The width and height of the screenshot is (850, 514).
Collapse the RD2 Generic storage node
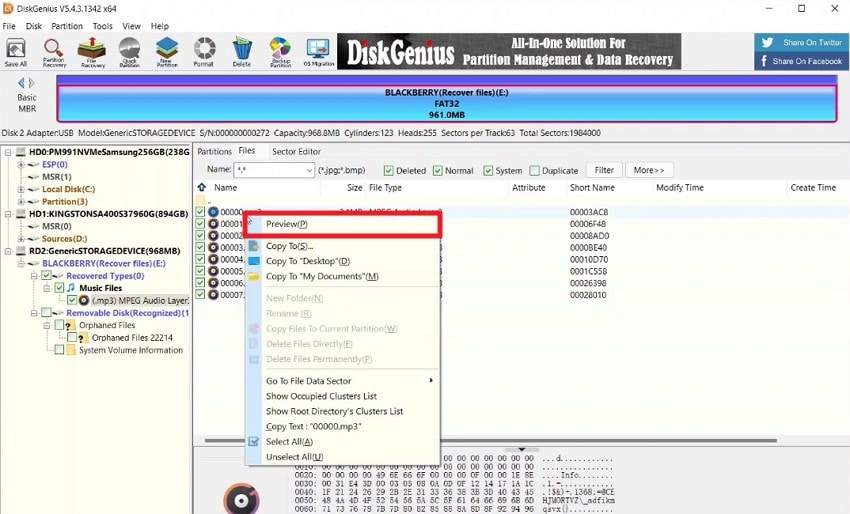pos(8,251)
